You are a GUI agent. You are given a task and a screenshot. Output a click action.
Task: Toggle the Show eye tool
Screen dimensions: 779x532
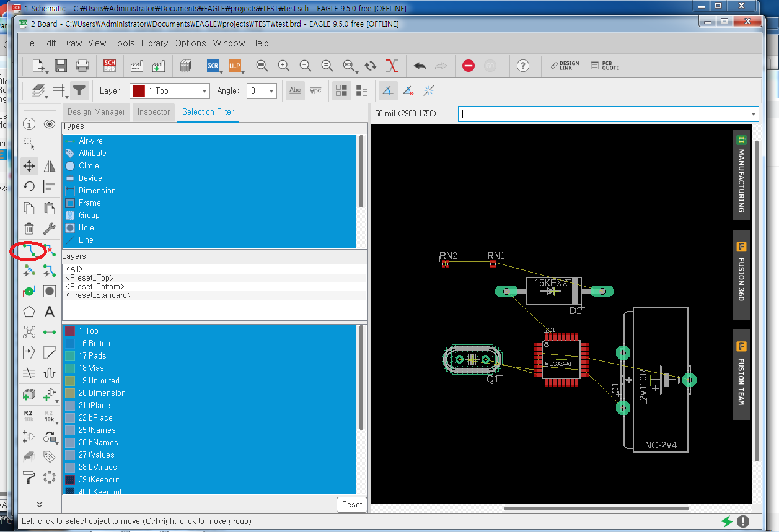click(50, 124)
